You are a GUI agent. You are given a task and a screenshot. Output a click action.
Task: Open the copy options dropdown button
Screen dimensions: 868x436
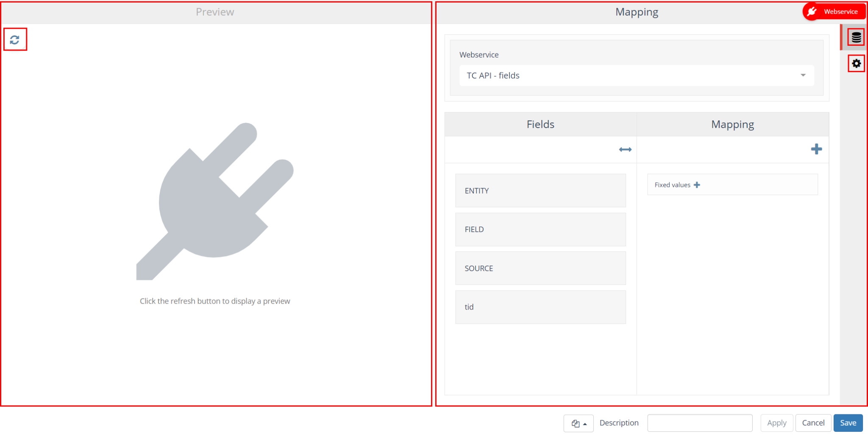(x=579, y=423)
